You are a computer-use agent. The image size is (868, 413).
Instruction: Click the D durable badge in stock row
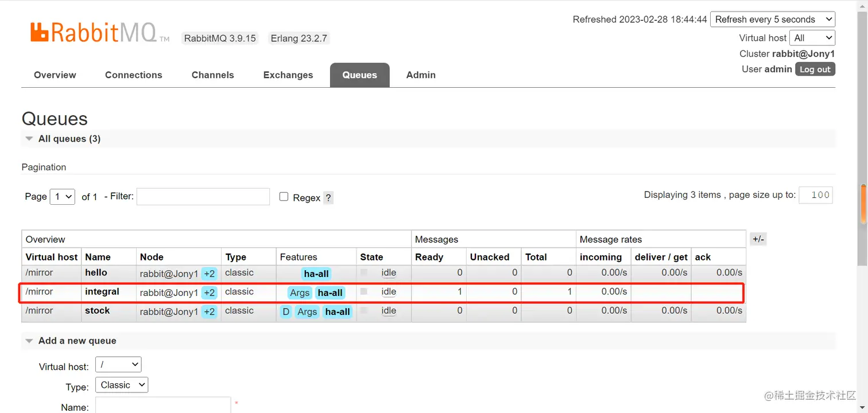pos(286,311)
